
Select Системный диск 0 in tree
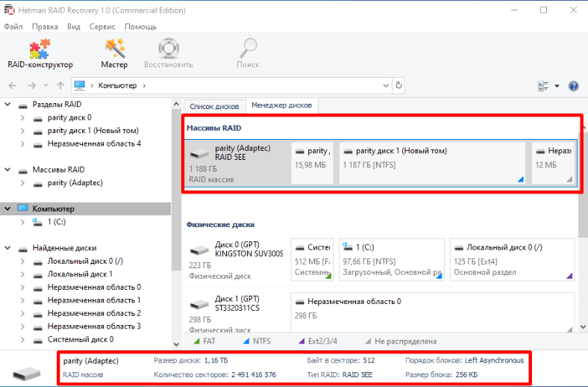(81, 339)
